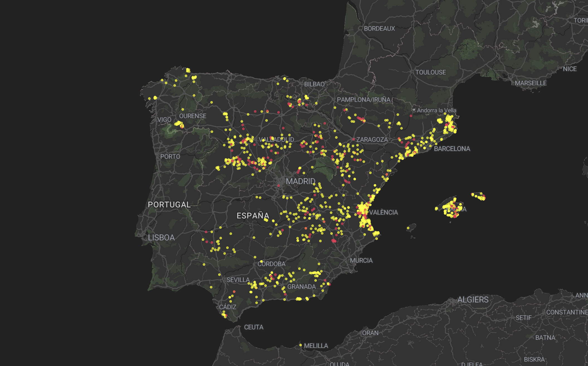Select the ALGIERS city label

click(x=473, y=300)
